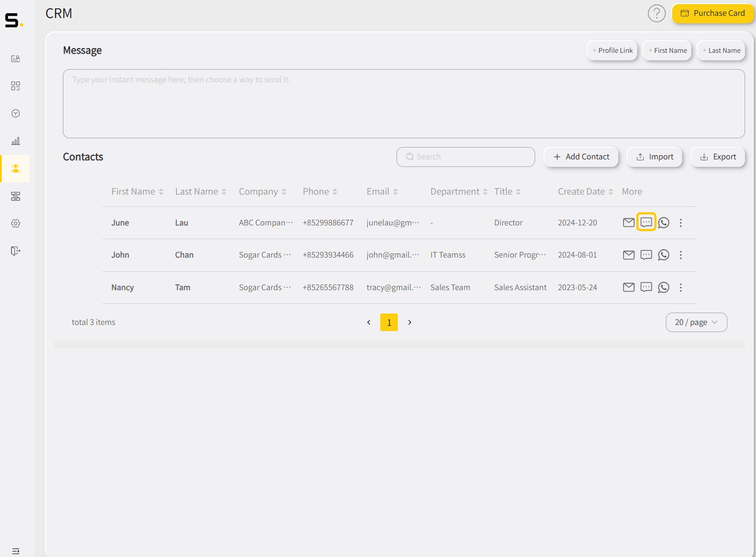
Task: Send email to John Chan
Action: point(629,255)
